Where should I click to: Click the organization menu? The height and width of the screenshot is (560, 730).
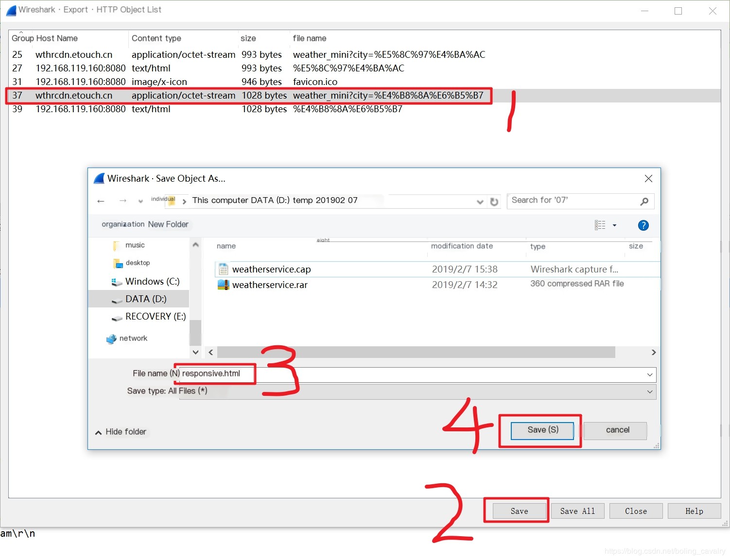pyautogui.click(x=123, y=224)
